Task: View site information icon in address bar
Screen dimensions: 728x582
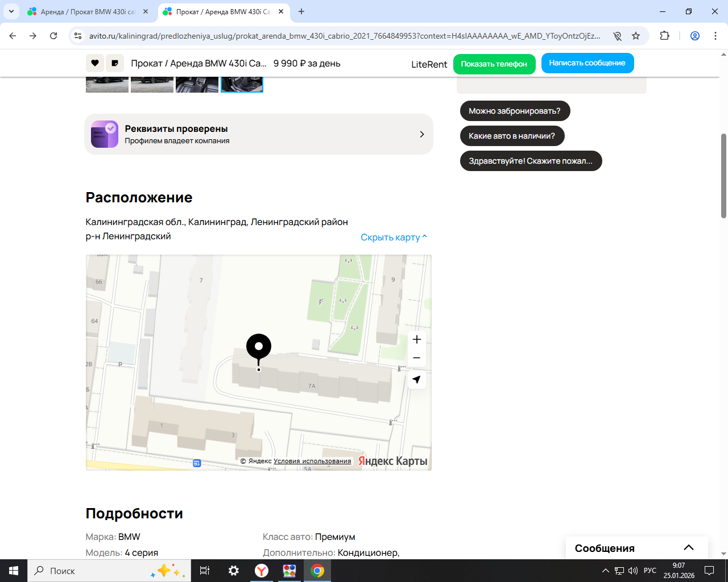Action: (78, 36)
